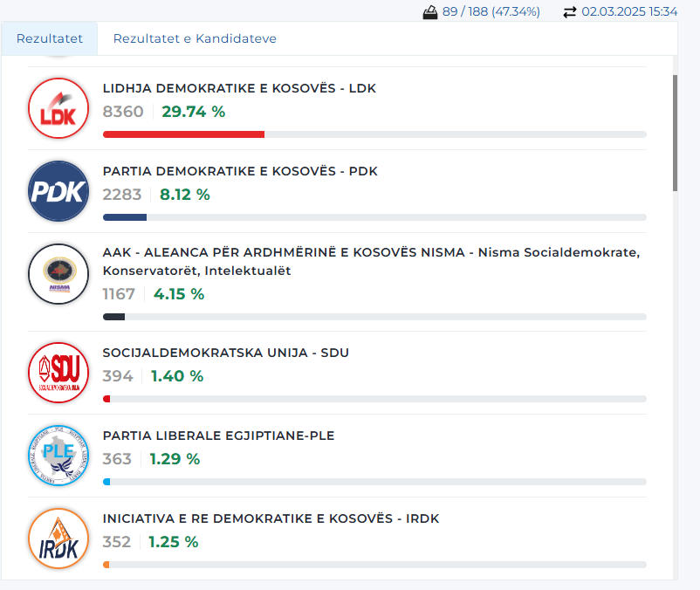700x590 pixels.
Task: Click the last-update arrows icon
Action: point(570,12)
